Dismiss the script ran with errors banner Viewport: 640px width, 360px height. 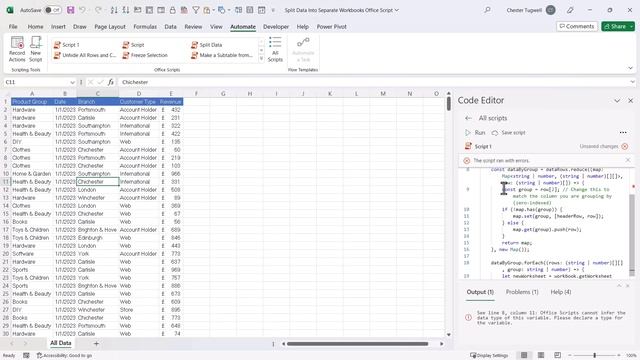coord(628,160)
